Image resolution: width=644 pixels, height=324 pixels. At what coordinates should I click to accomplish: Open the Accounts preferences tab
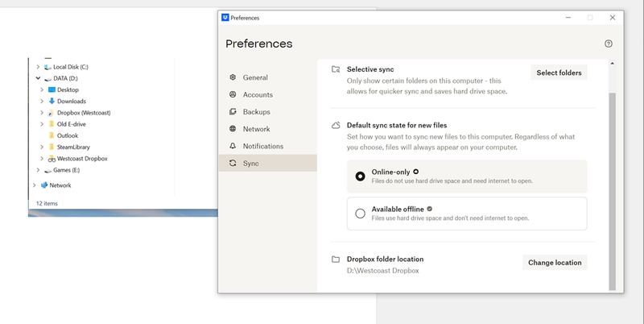258,94
